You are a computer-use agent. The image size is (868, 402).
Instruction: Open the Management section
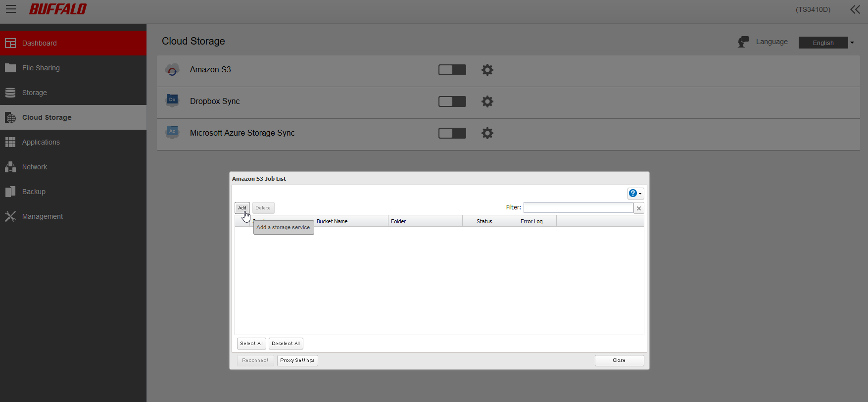tap(73, 216)
